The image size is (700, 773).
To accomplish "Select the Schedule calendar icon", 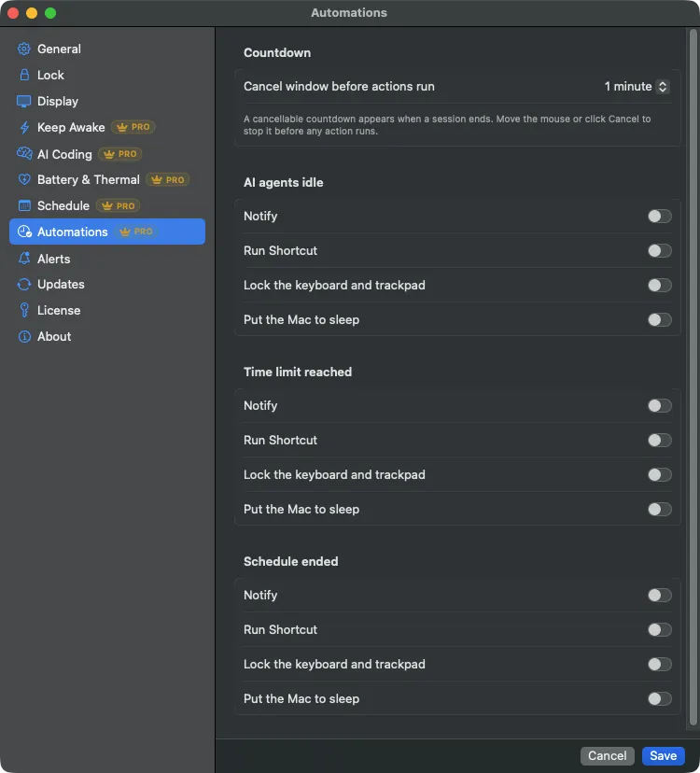I will tap(24, 205).
